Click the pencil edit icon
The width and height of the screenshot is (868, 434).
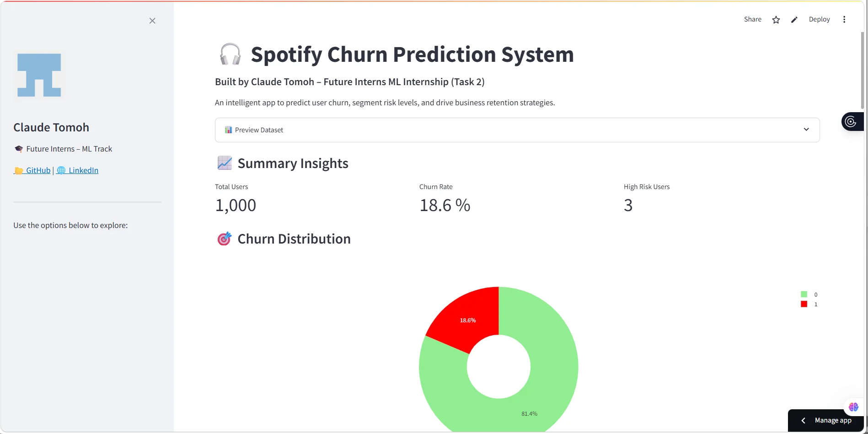tap(794, 20)
